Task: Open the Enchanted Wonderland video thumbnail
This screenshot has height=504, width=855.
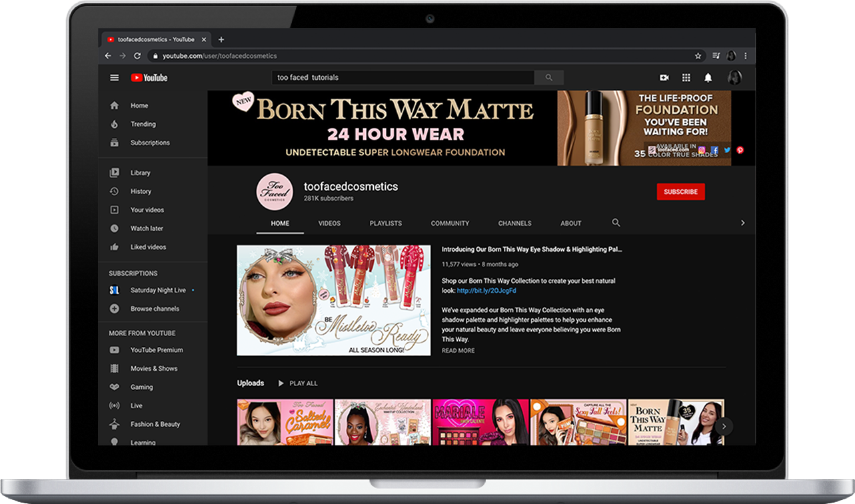Action: pyautogui.click(x=383, y=422)
